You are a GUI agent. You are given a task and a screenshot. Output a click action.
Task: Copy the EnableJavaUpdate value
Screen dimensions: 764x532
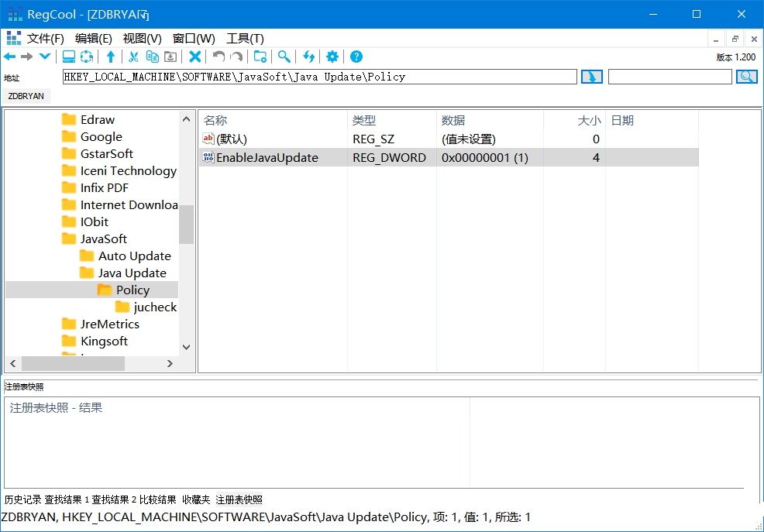point(152,57)
